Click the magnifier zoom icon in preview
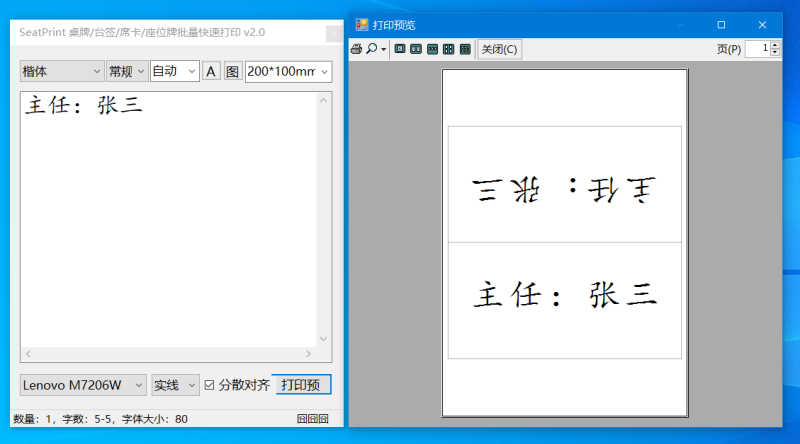This screenshot has height=444, width=800. tap(372, 49)
